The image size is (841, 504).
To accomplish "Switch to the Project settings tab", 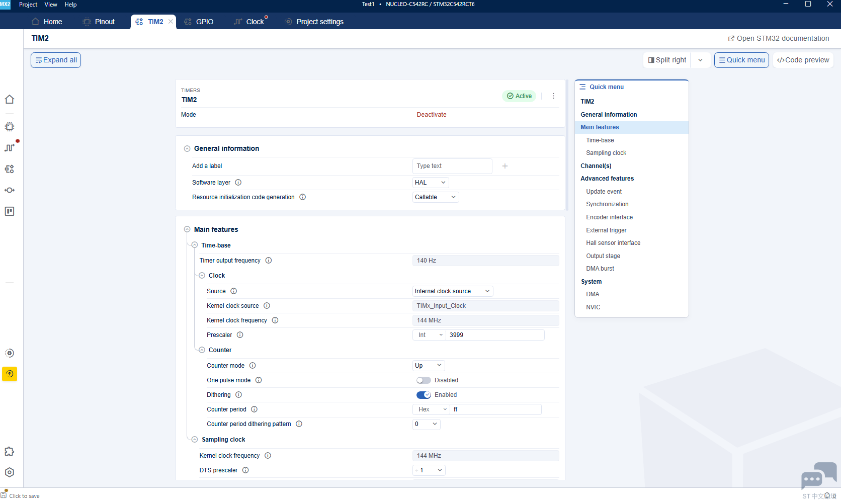I will [314, 22].
